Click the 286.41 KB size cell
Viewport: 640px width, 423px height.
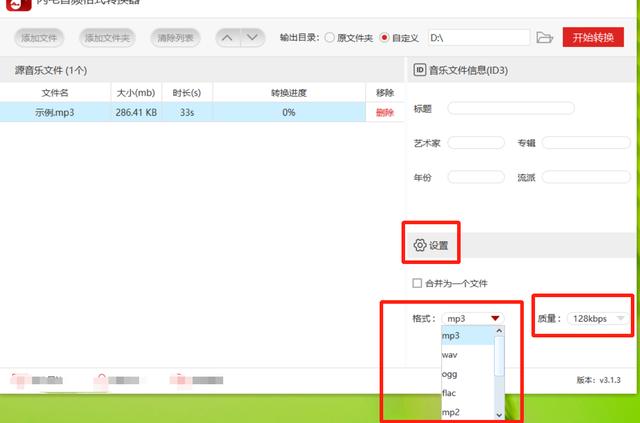click(x=136, y=112)
